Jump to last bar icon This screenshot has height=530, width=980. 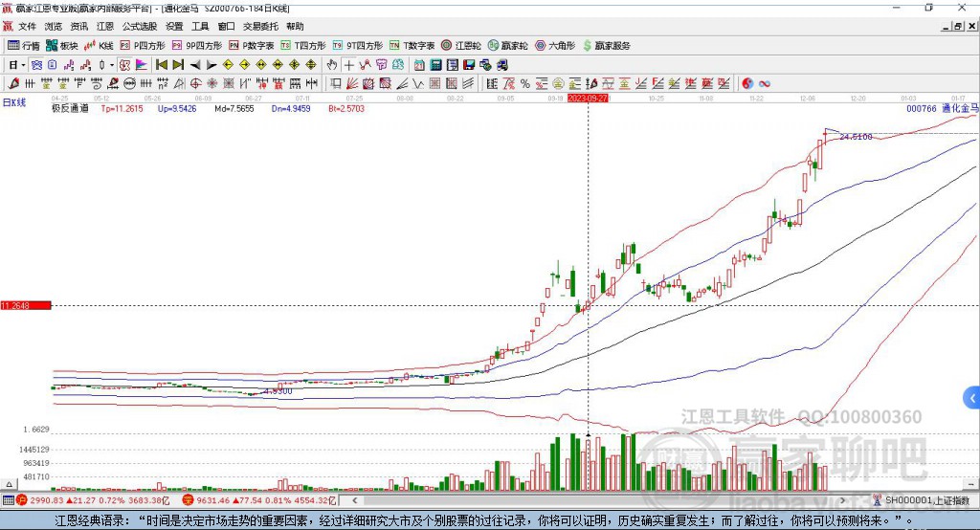point(178,65)
